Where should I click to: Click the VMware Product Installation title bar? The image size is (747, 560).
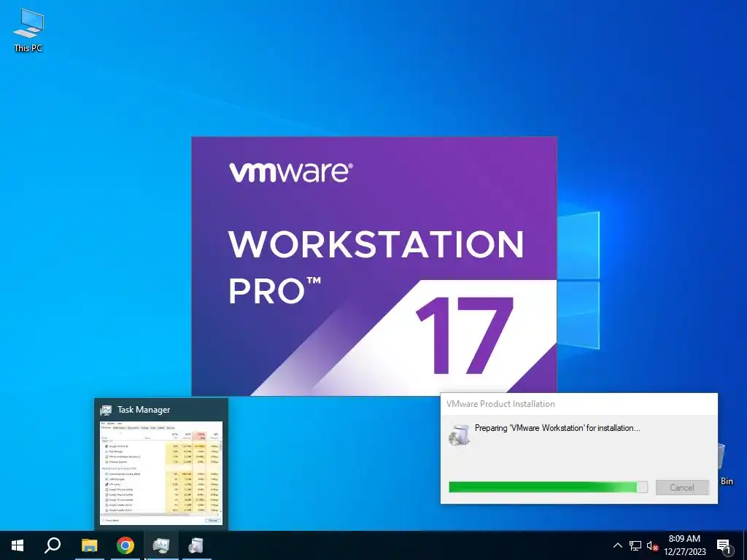[578, 404]
